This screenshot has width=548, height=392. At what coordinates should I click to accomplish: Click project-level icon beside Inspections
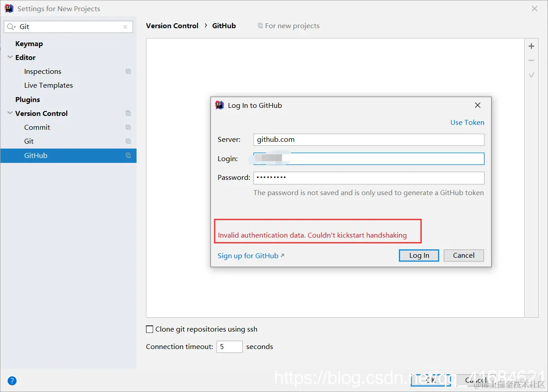click(128, 72)
